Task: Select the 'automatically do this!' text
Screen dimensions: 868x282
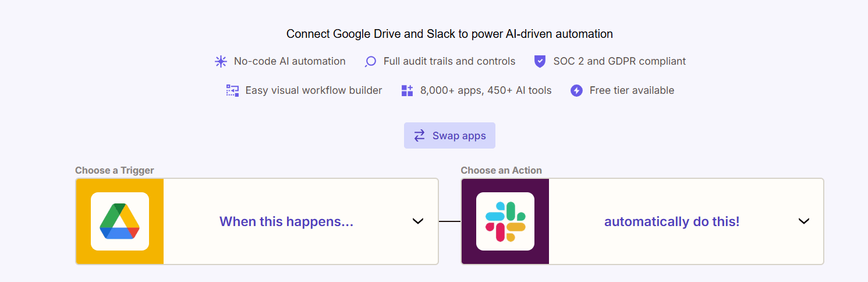Action: (672, 221)
